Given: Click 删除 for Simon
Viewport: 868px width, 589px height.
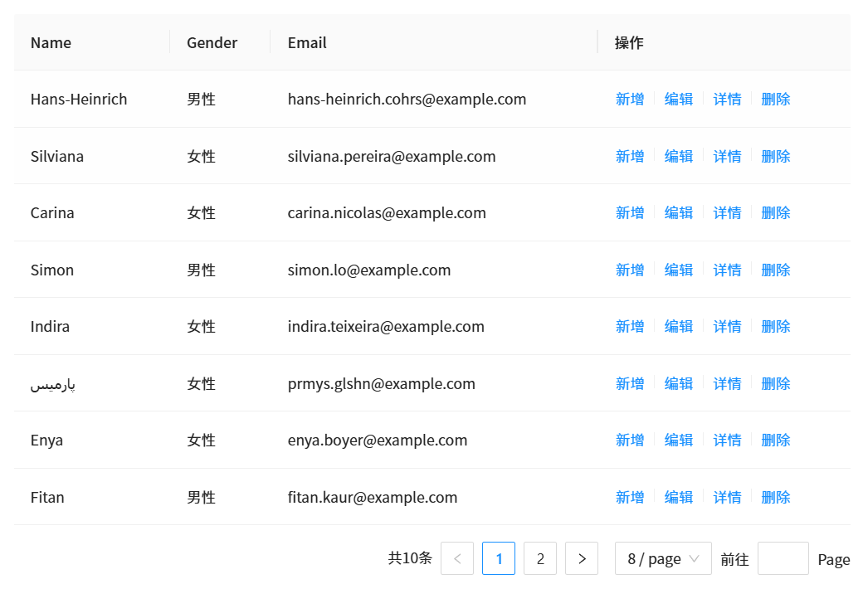Looking at the screenshot, I should [x=775, y=270].
